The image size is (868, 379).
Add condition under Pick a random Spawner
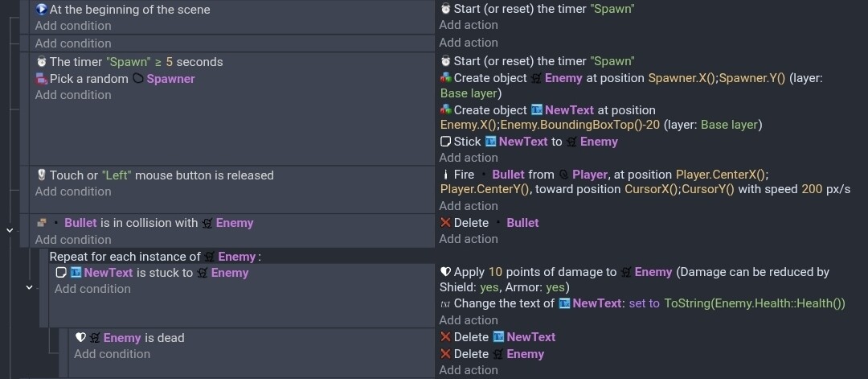73,95
